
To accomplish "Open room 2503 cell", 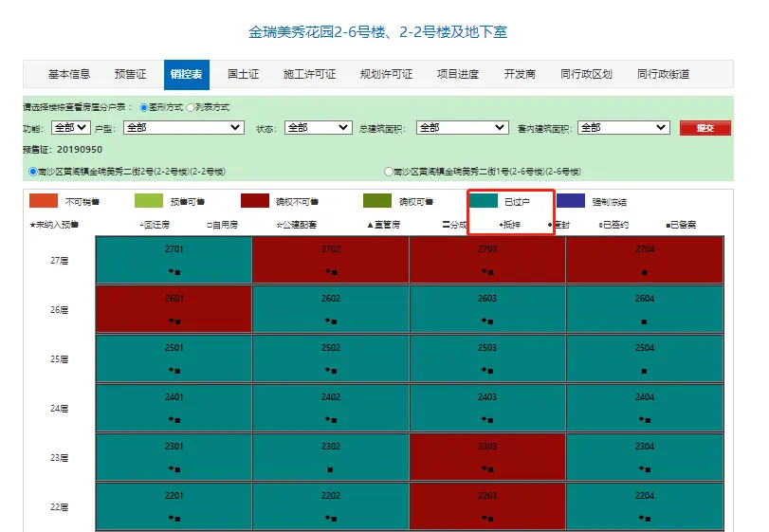I will 487,358.
